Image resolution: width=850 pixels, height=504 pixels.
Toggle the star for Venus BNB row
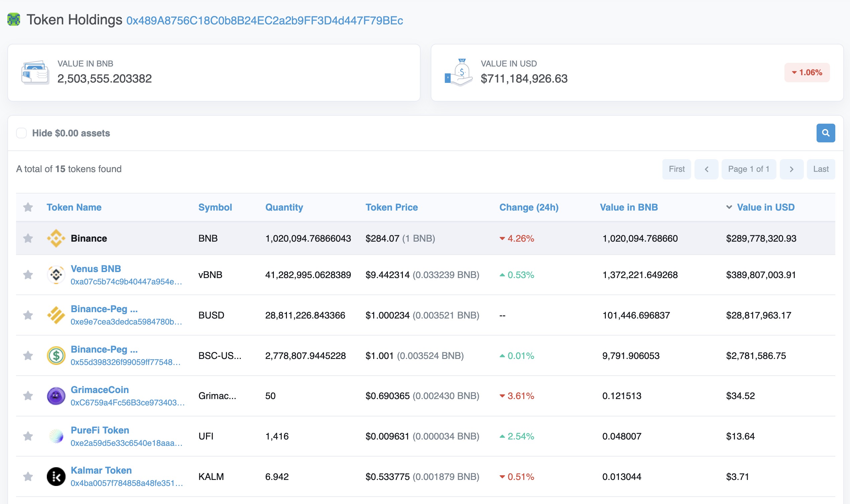(28, 275)
